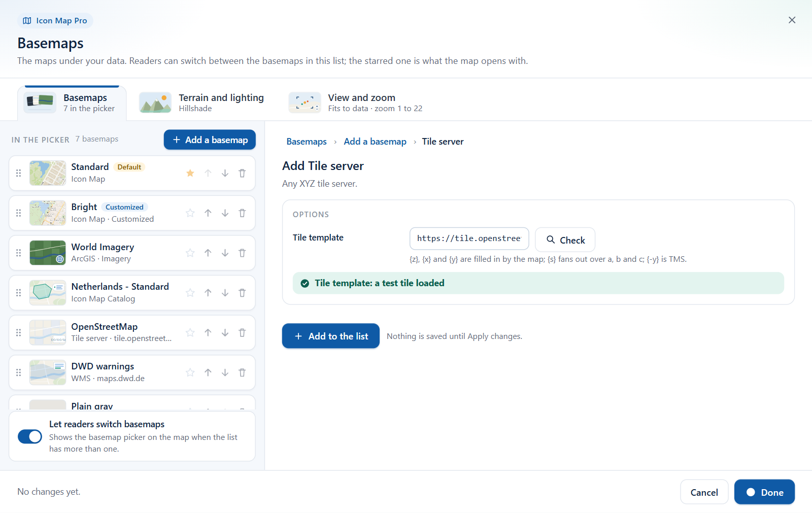Go to Basemaps breadcrumb link
The height and width of the screenshot is (513, 812).
(x=307, y=142)
